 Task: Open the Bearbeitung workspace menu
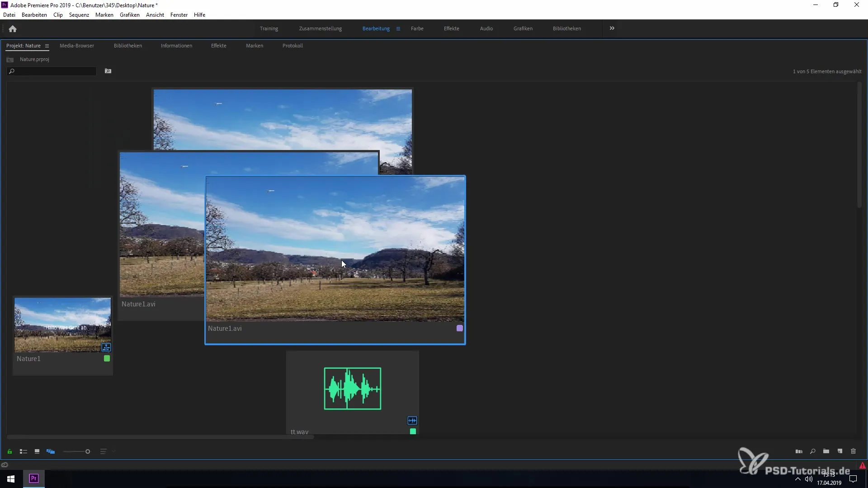pos(398,28)
